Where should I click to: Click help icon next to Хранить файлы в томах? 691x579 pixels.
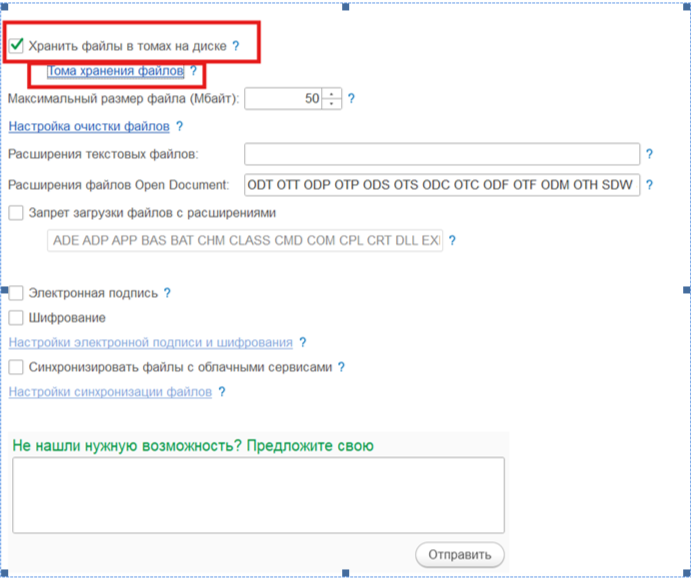(236, 46)
